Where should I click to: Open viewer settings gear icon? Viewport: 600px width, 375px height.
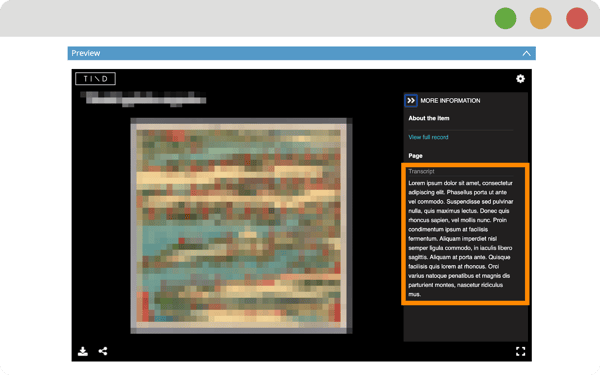click(x=520, y=79)
